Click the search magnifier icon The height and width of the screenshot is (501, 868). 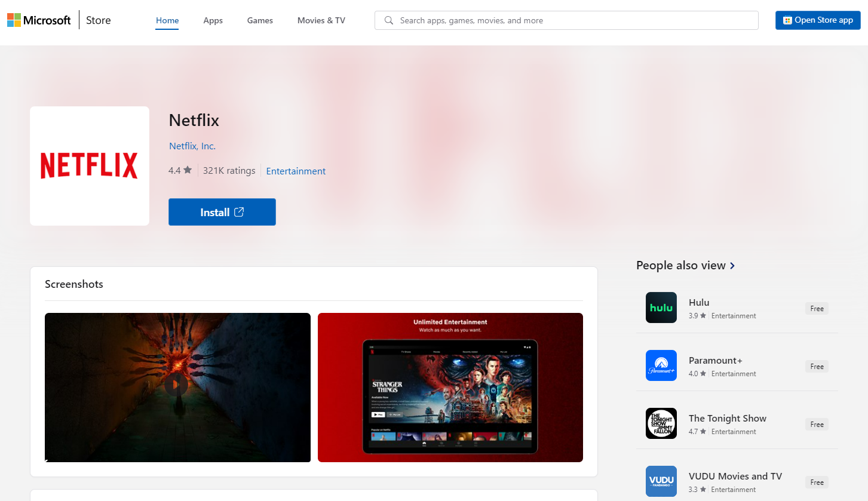point(389,20)
